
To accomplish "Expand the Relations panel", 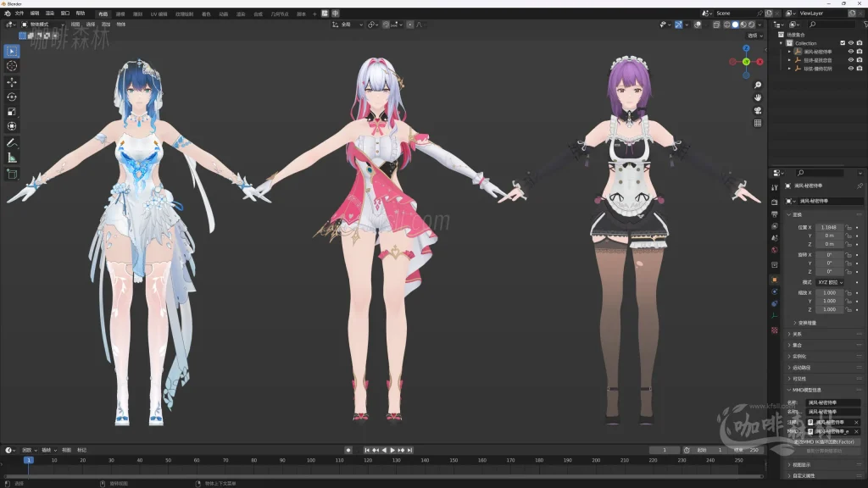I will (x=824, y=334).
